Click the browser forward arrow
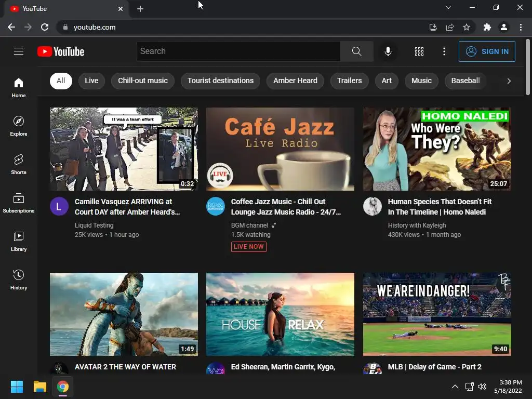 tap(28, 27)
